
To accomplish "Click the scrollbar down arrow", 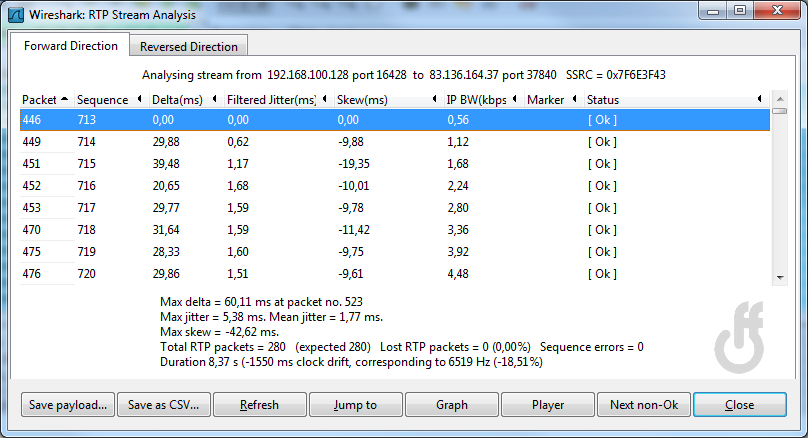I will [x=780, y=278].
